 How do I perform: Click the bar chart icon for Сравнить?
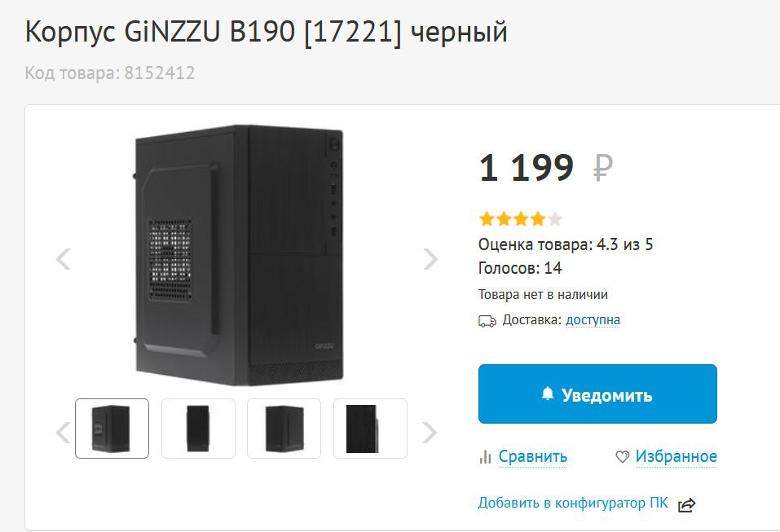[x=485, y=456]
